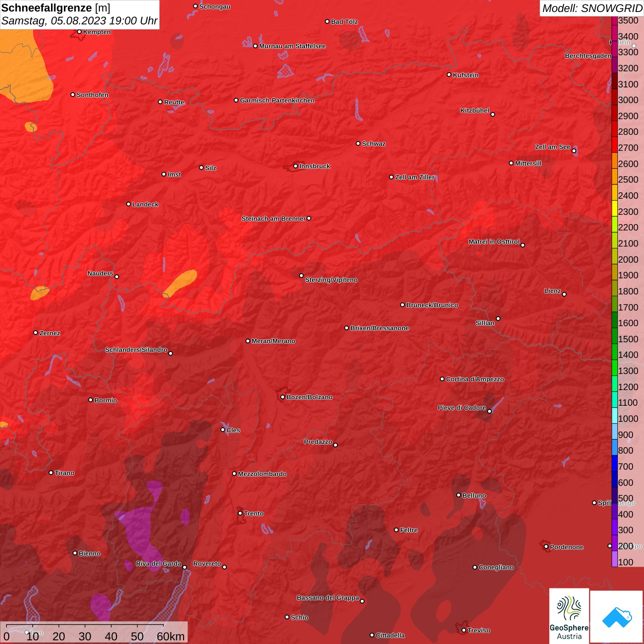Click the '60km' scale bar label

(x=171, y=636)
